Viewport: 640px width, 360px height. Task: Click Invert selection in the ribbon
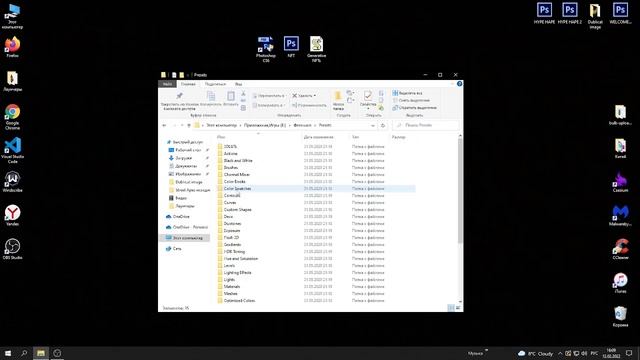[x=414, y=108]
